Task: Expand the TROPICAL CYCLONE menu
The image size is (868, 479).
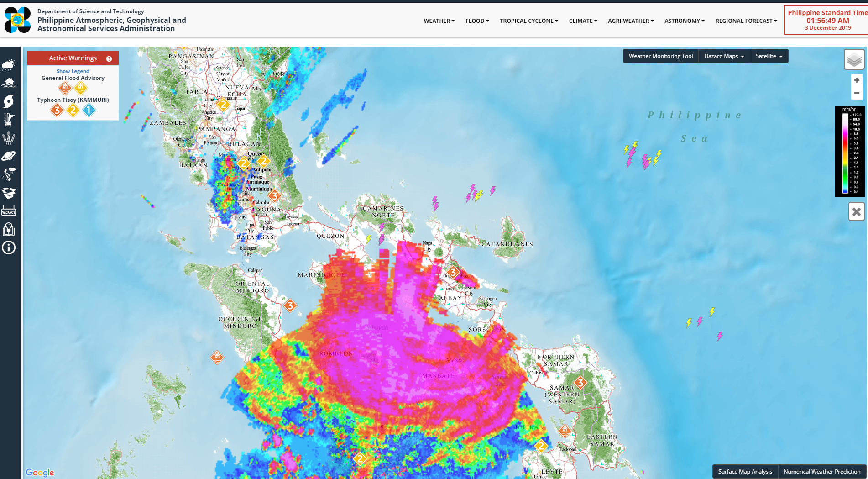Action: point(529,21)
